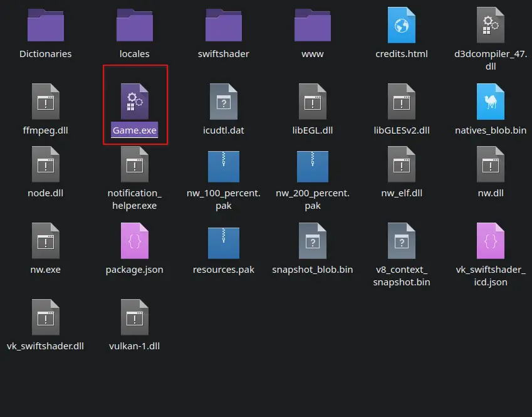Image resolution: width=532 pixels, height=417 pixels.
Task: Select the credits.html globe file icon
Action: point(402,25)
